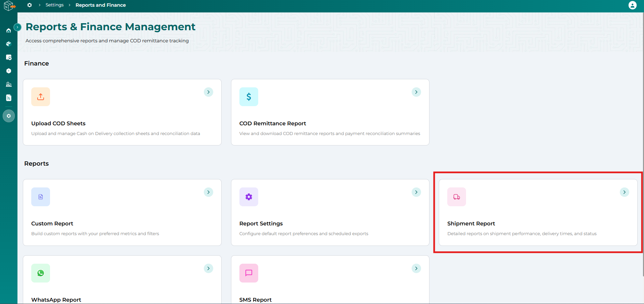Viewport: 644px width, 304px height.
Task: Go to Settings in the breadcrumb
Action: pyautogui.click(x=54, y=5)
